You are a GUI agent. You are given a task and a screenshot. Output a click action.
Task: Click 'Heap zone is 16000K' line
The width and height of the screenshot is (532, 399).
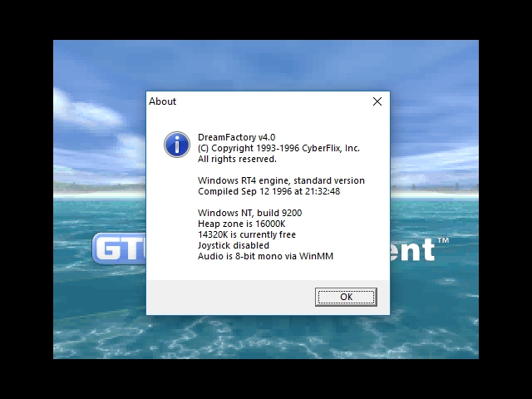coord(242,224)
